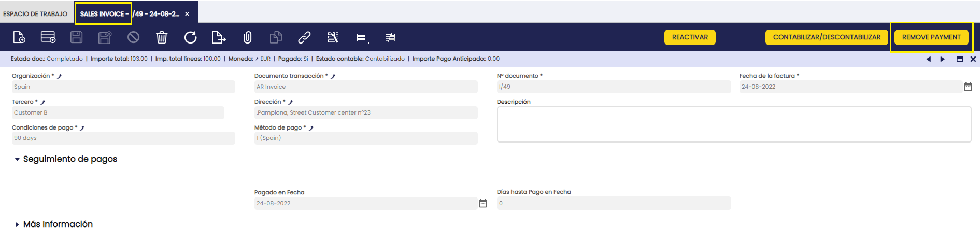Maximize the form panel

[x=960, y=59]
